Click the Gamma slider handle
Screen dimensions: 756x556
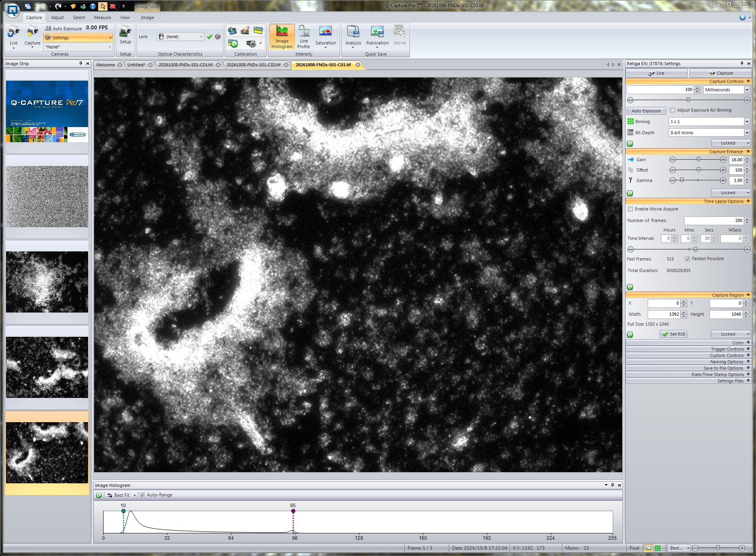tap(682, 180)
